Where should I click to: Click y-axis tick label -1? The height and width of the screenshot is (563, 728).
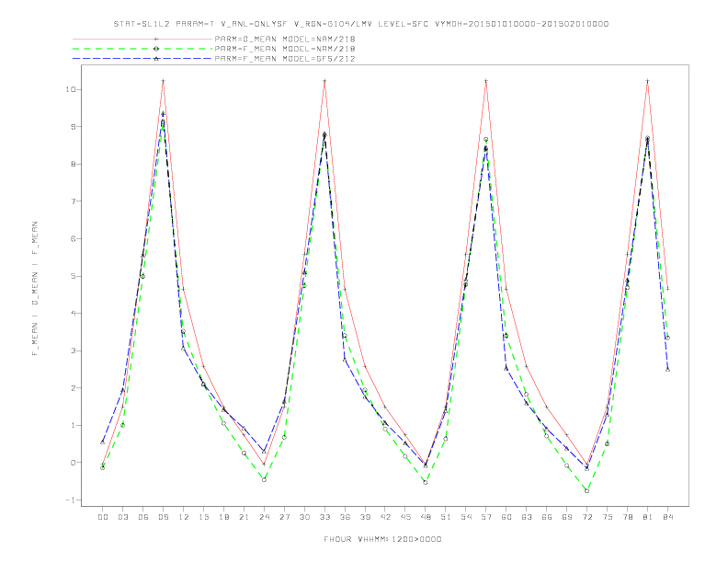pos(71,500)
